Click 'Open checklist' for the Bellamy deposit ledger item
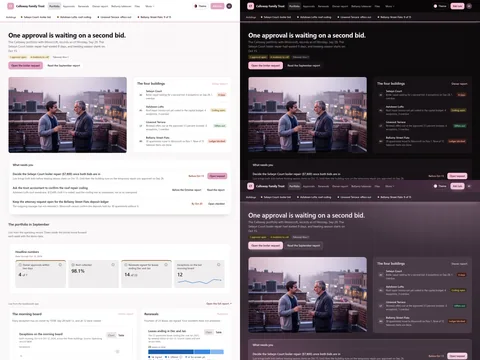Screen dimensions: 480x360 (216, 204)
